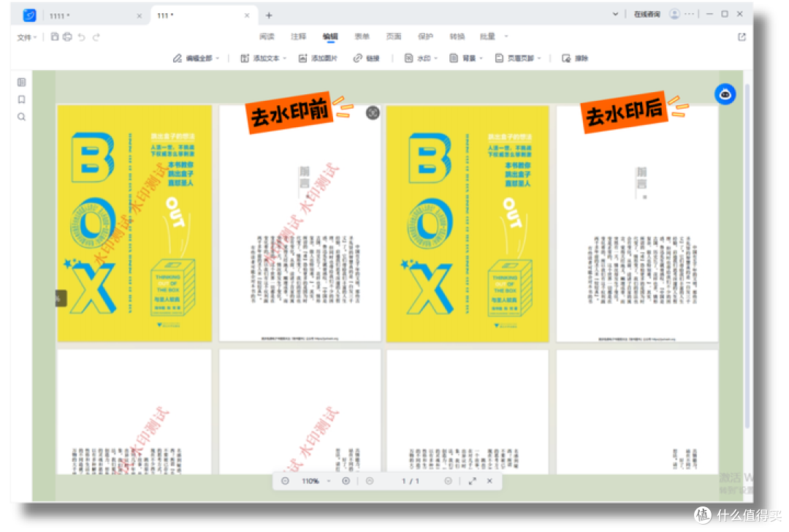The height and width of the screenshot is (532, 789).
Task: Select the 编辑 edit tab
Action: [x=330, y=37]
